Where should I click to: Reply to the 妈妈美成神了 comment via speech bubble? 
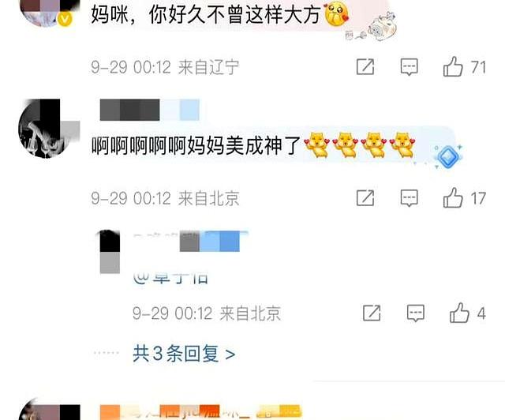pos(409,198)
